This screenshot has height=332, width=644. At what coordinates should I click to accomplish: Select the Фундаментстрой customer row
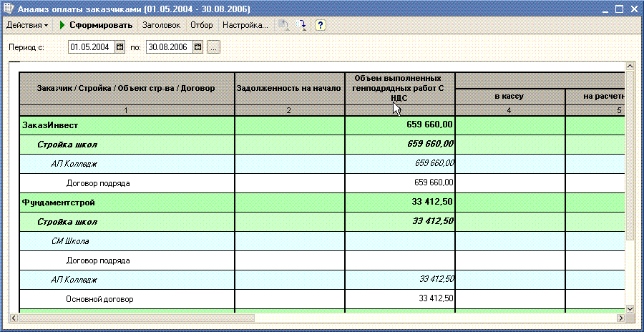click(322, 202)
